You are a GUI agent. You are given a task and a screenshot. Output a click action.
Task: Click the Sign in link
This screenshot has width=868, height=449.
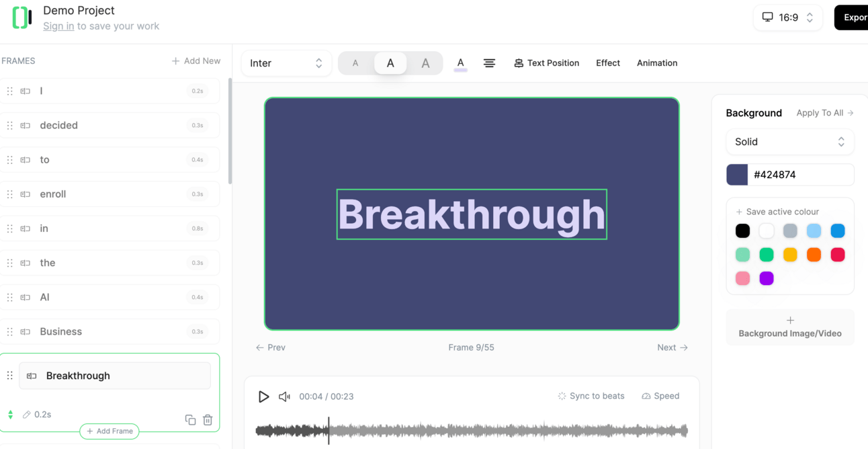tap(58, 26)
